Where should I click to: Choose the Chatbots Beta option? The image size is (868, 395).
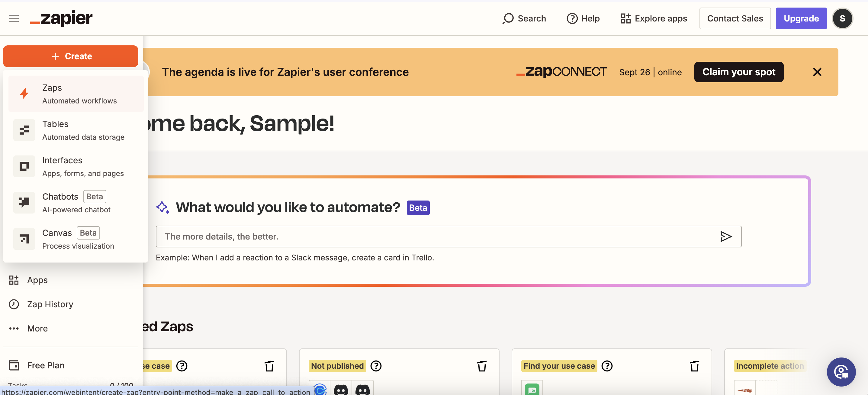76,203
